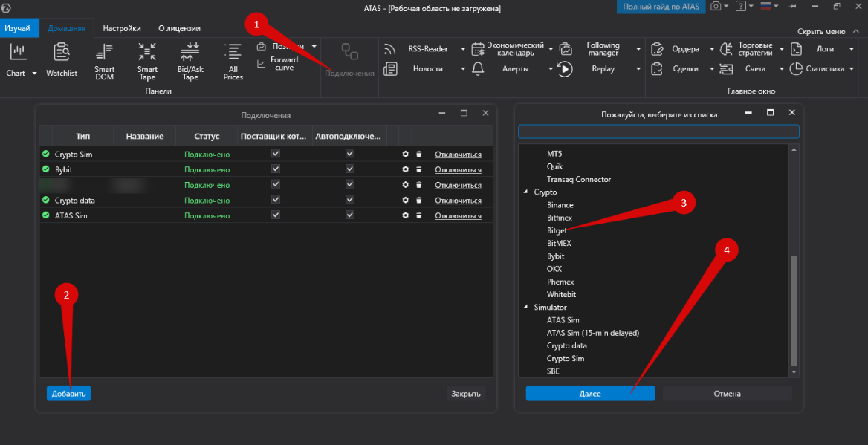Click the pin icon in title bar
Image resolution: width=868 pixels, height=445 pixels.
tap(793, 6)
